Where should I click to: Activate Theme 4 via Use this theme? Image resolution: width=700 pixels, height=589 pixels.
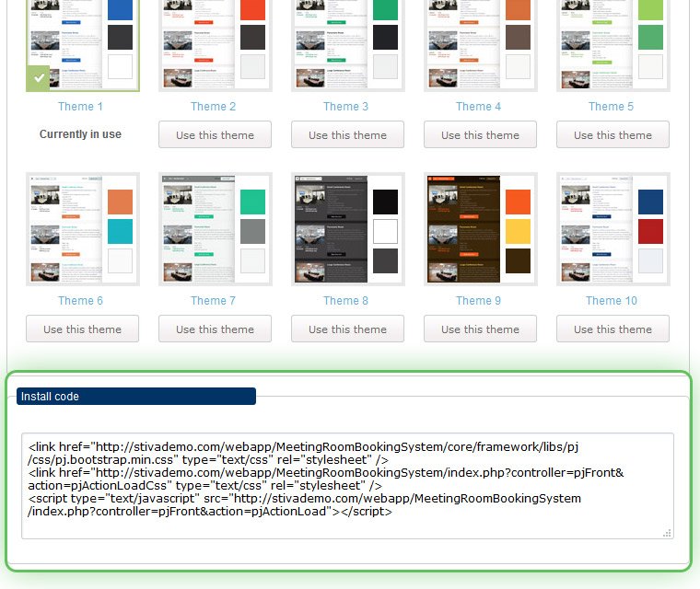[480, 134]
